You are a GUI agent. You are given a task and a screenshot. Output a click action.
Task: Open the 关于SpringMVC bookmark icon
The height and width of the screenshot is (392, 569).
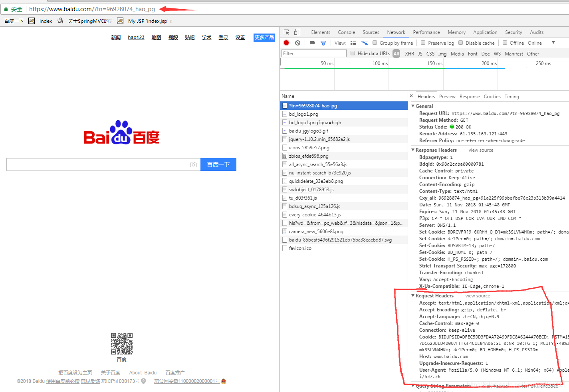coord(60,21)
